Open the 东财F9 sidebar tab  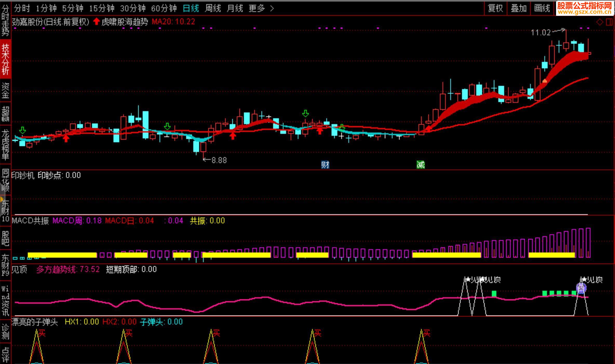tap(5, 265)
